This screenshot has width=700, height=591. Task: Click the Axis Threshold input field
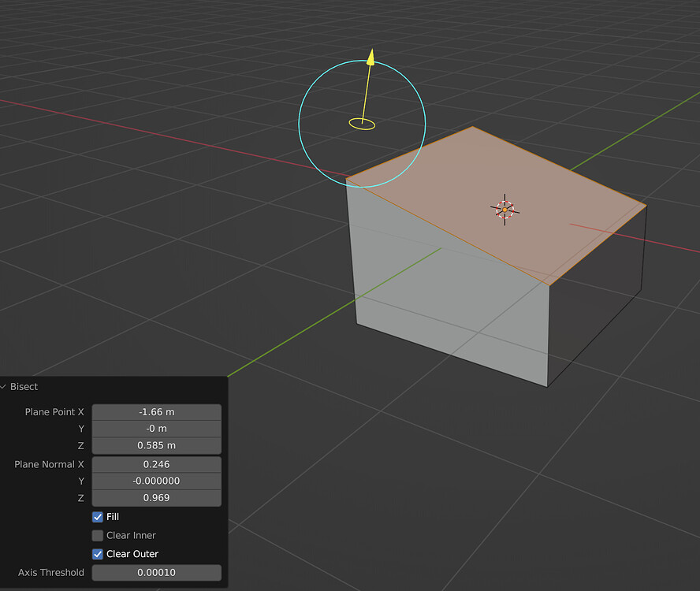(x=156, y=572)
